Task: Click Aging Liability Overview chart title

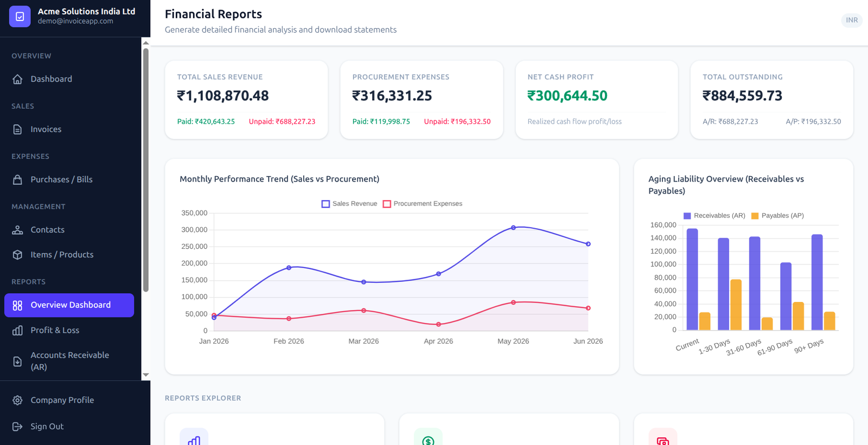Action: click(726, 185)
